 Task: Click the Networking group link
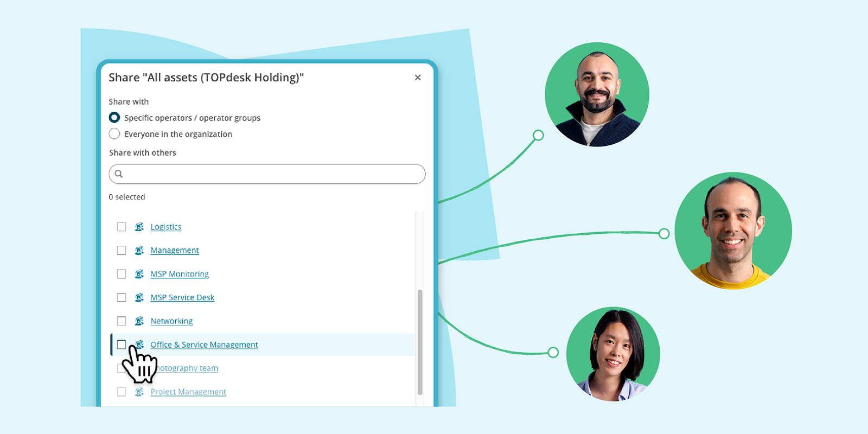171,321
